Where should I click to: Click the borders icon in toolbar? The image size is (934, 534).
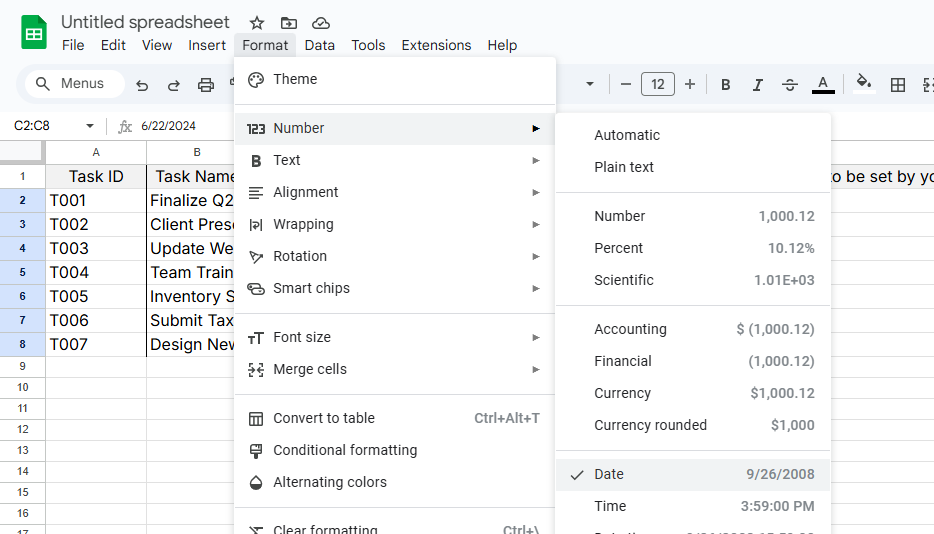coord(898,85)
